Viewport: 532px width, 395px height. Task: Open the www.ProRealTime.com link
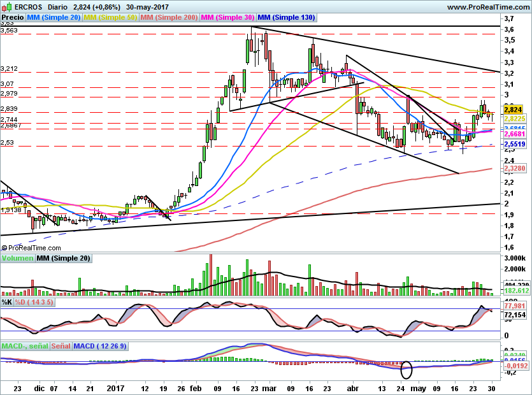click(487, 6)
